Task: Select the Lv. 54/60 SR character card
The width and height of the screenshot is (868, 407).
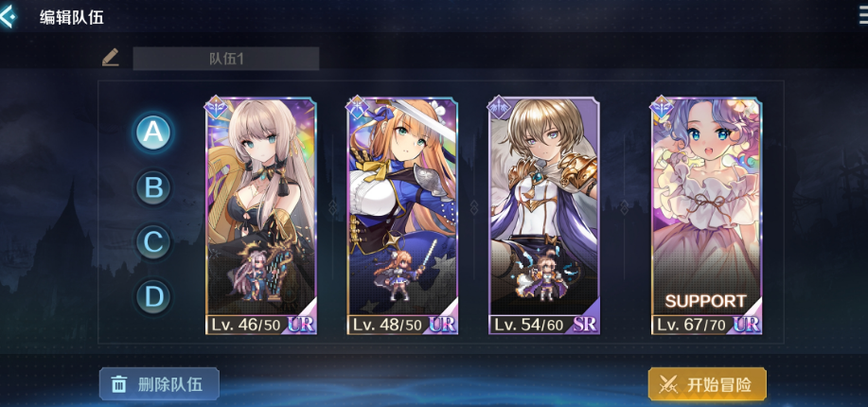Action: [543, 216]
